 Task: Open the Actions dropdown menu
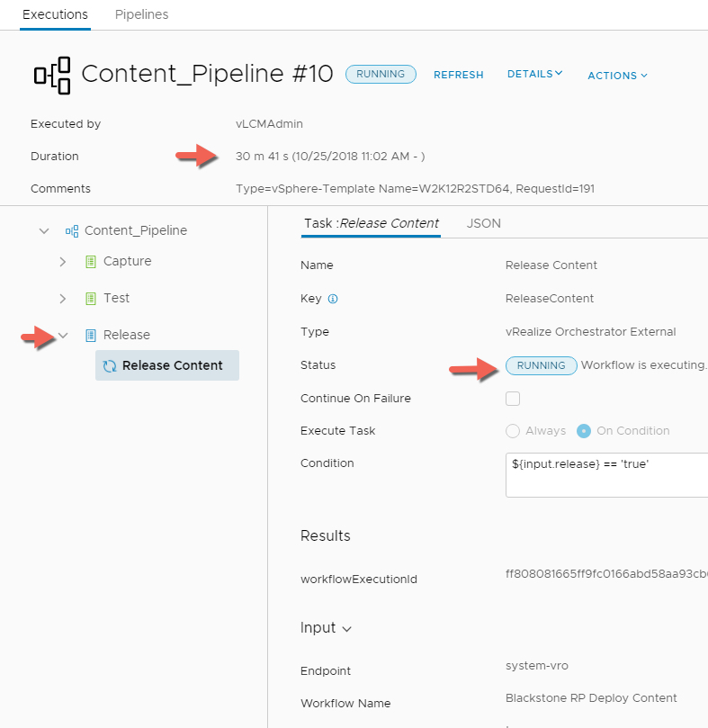(x=617, y=76)
